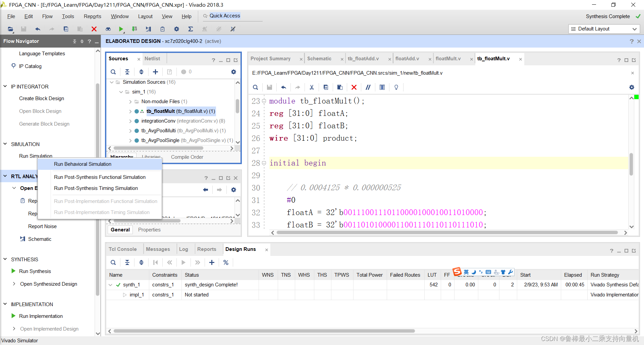Open the Flow menu

click(47, 16)
